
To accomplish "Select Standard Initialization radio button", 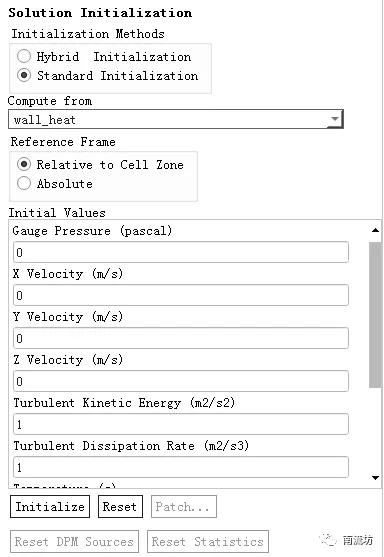I will point(24,75).
